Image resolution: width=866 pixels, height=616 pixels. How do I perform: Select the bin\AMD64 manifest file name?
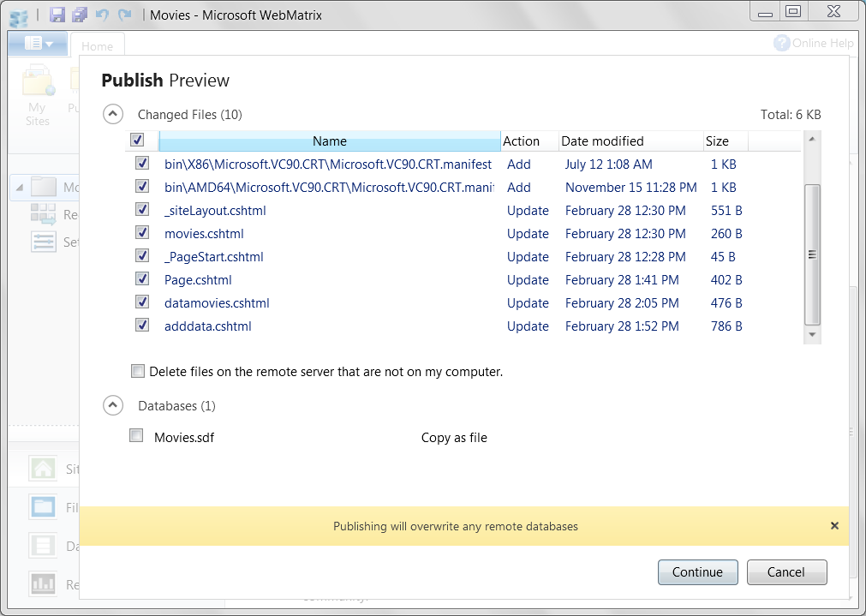pyautogui.click(x=329, y=188)
